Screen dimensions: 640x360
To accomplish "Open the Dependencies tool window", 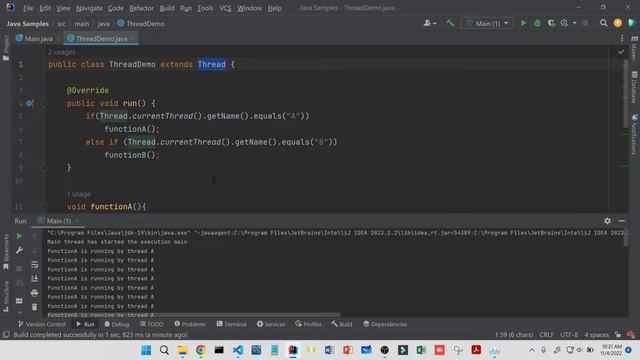I will (x=385, y=324).
